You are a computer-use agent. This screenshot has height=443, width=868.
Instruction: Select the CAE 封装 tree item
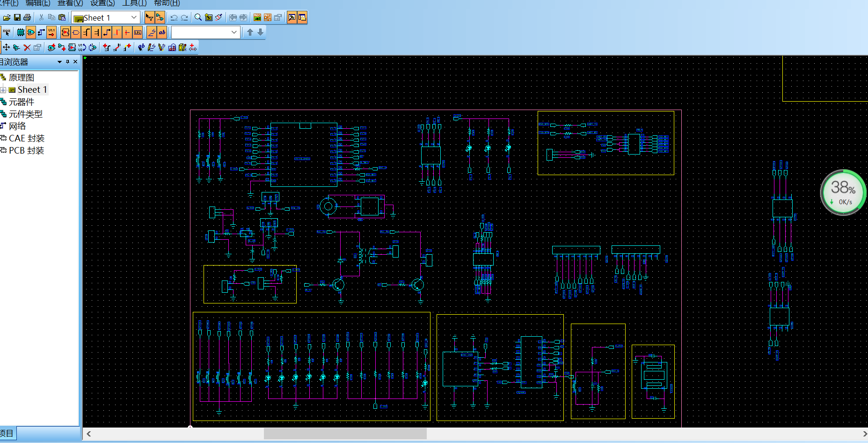27,139
